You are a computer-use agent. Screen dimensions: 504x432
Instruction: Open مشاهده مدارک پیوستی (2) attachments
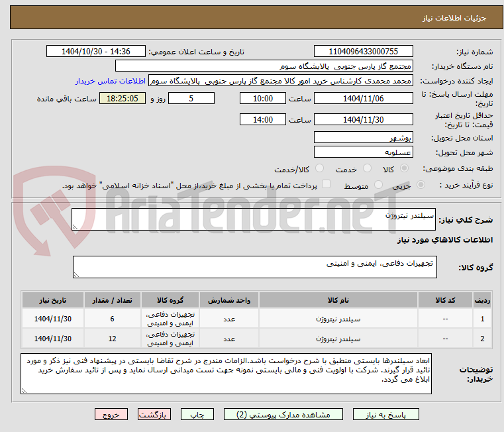tap(283, 414)
